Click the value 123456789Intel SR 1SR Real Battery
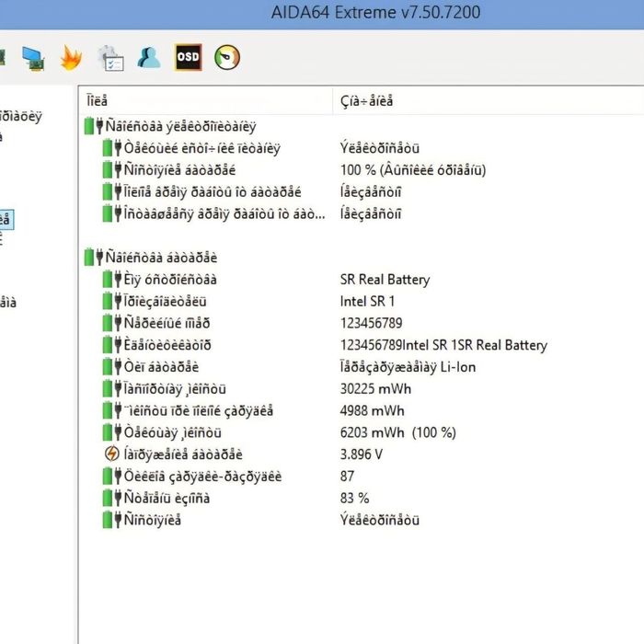The width and height of the screenshot is (644, 644). (443, 345)
